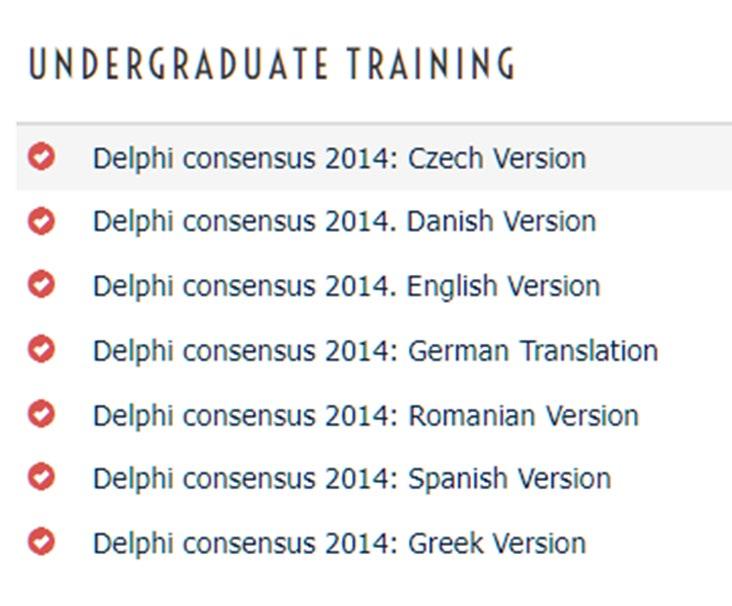Open Delphi consensus 2014: Romanian Version
Image resolution: width=732 pixels, height=606 pixels.
tap(366, 416)
